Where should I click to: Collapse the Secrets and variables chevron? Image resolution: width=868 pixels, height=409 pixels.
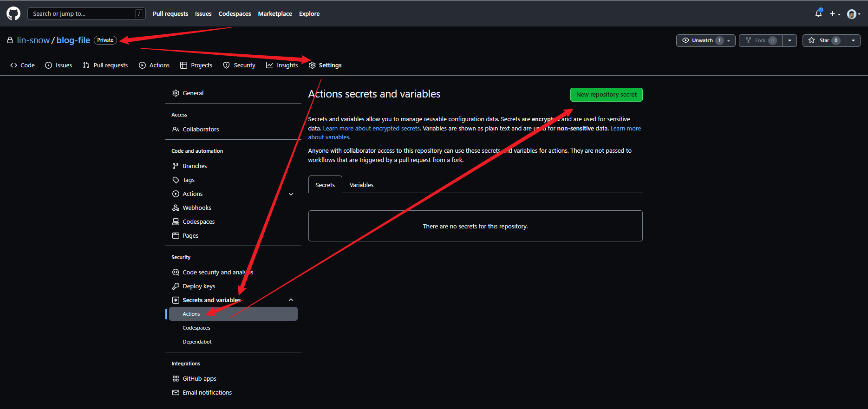291,300
